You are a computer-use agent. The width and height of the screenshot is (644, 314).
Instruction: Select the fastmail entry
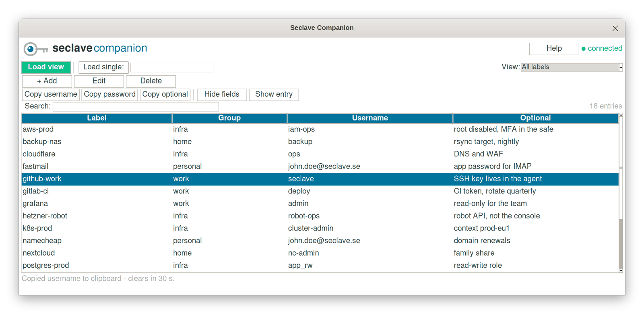coord(320,166)
